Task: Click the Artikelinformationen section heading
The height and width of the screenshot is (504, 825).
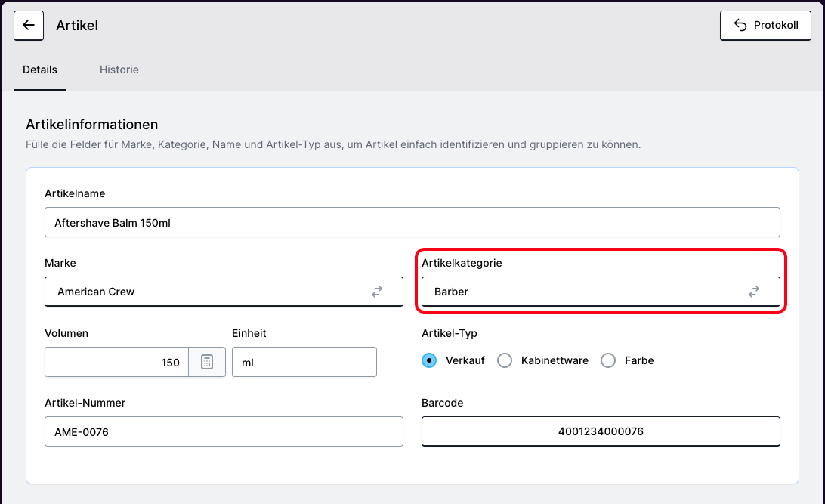Action: [x=92, y=125]
